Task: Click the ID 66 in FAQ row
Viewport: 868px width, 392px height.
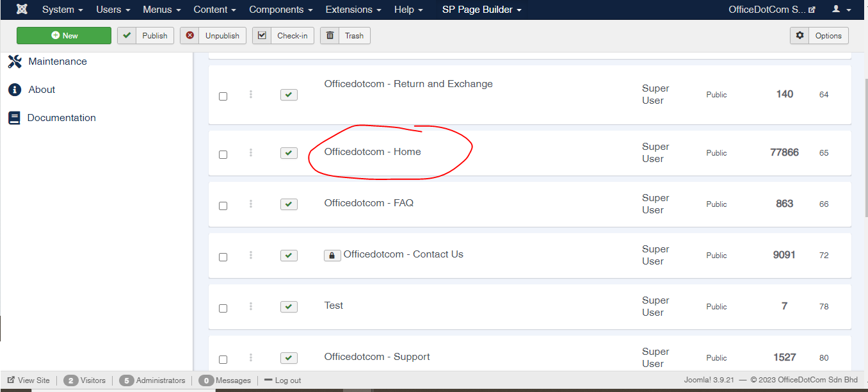Action: click(x=824, y=204)
